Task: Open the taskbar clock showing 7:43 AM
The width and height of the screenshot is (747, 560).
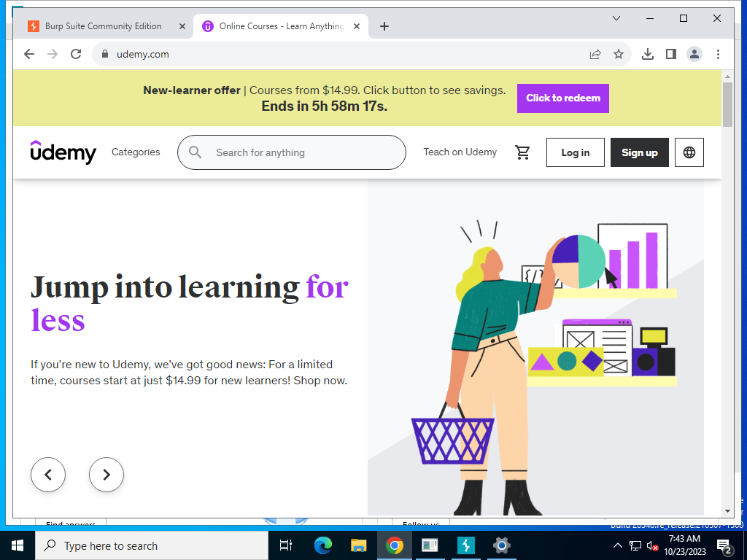Action: click(684, 545)
